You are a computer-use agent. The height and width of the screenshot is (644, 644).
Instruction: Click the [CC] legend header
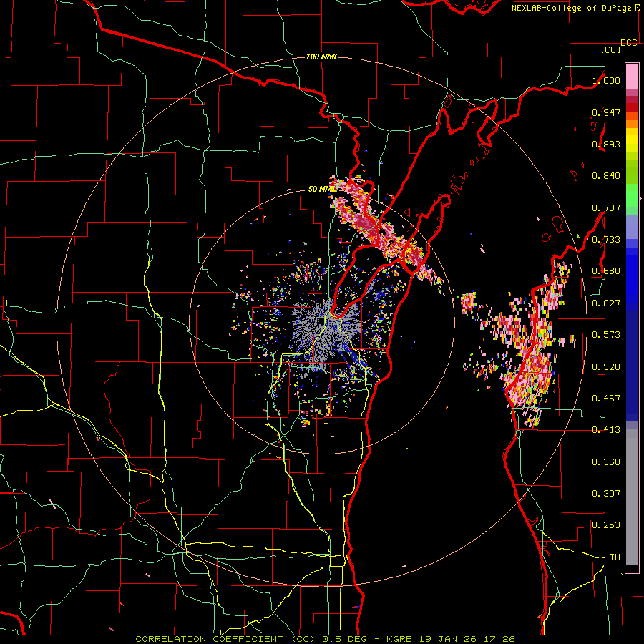coord(610,49)
